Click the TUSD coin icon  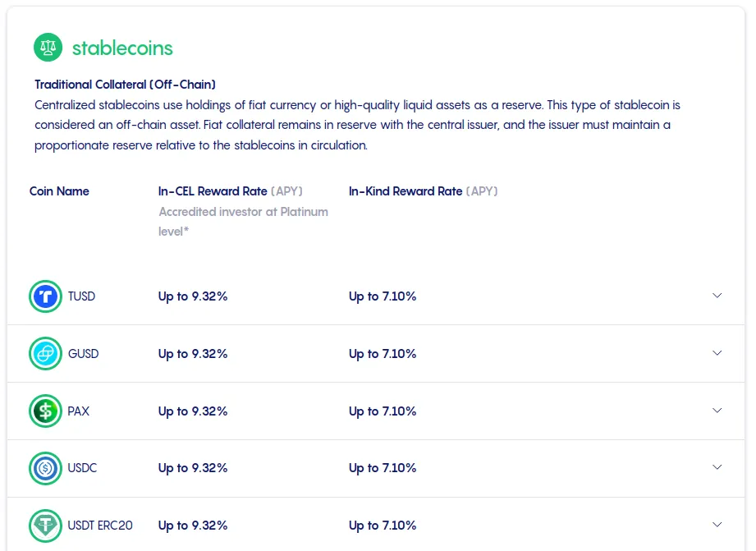tap(45, 296)
